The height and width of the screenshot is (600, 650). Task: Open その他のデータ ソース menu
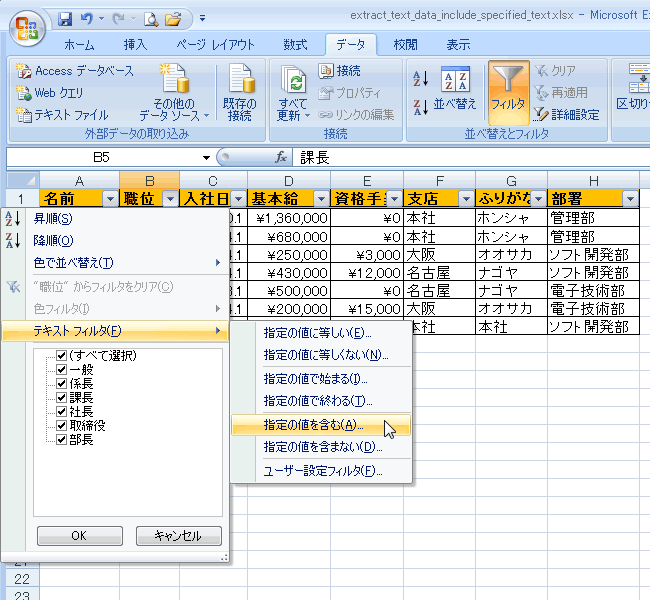[174, 93]
